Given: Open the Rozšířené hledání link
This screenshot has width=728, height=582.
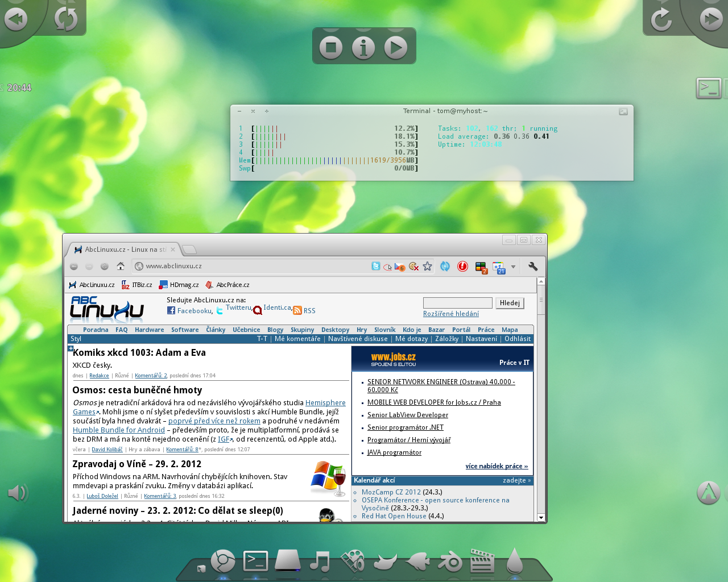Looking at the screenshot, I should (451, 314).
